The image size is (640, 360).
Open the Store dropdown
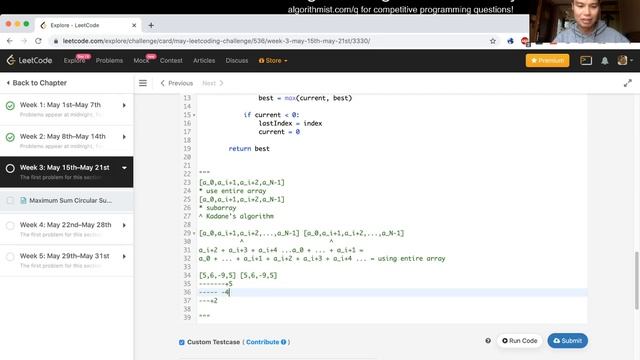[273, 60]
